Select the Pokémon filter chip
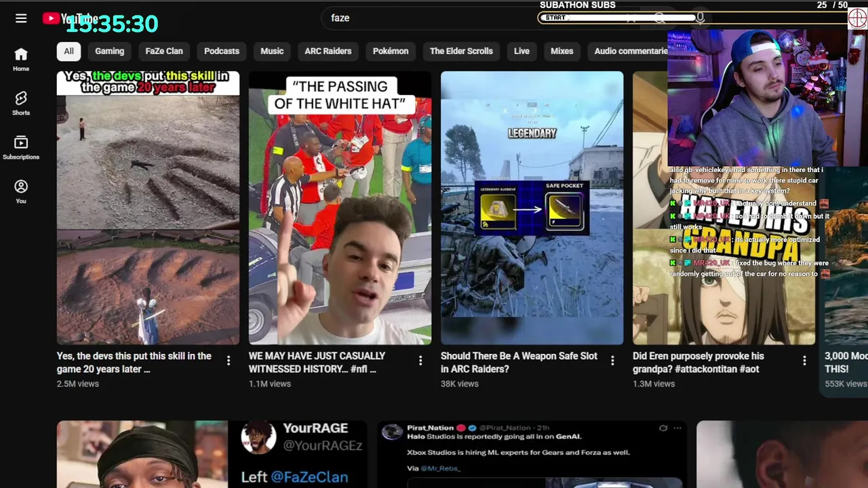The width and height of the screenshot is (868, 488). [391, 51]
